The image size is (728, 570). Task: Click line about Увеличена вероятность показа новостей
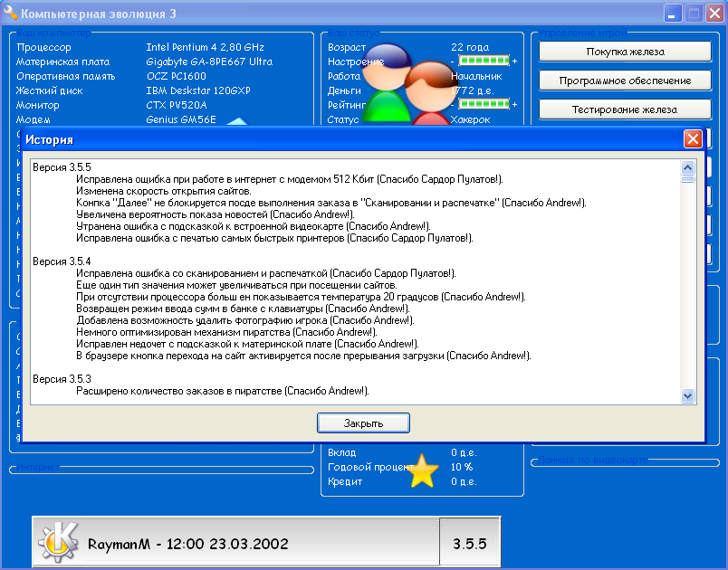pos(215,214)
